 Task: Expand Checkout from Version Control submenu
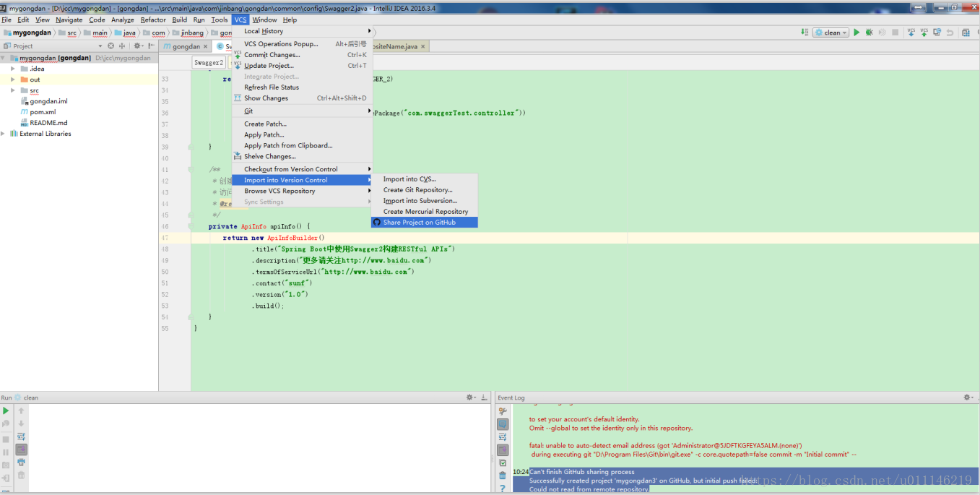302,169
